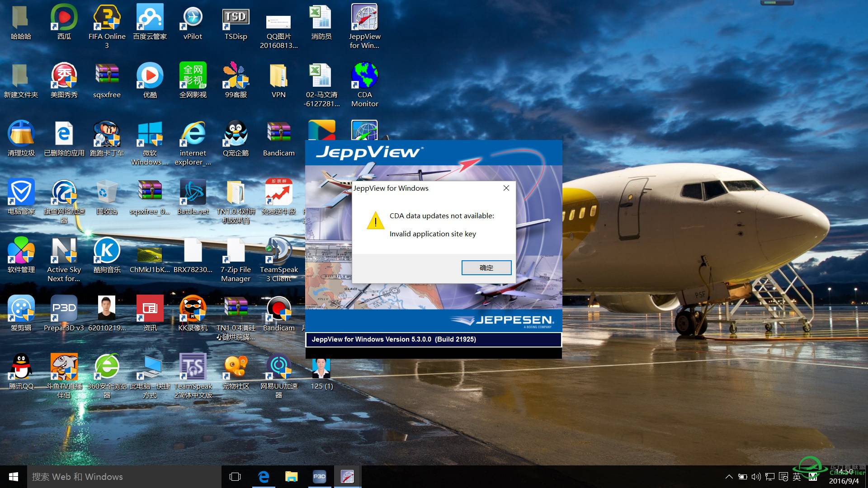Open the 已删除的应用 desktop file
Image resolution: width=868 pixels, height=488 pixels.
click(64, 138)
